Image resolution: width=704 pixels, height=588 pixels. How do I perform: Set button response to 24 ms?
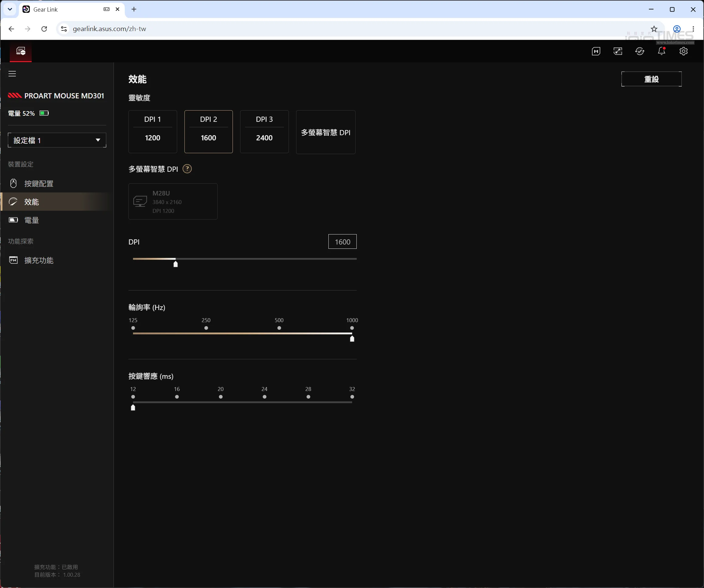[x=264, y=396]
